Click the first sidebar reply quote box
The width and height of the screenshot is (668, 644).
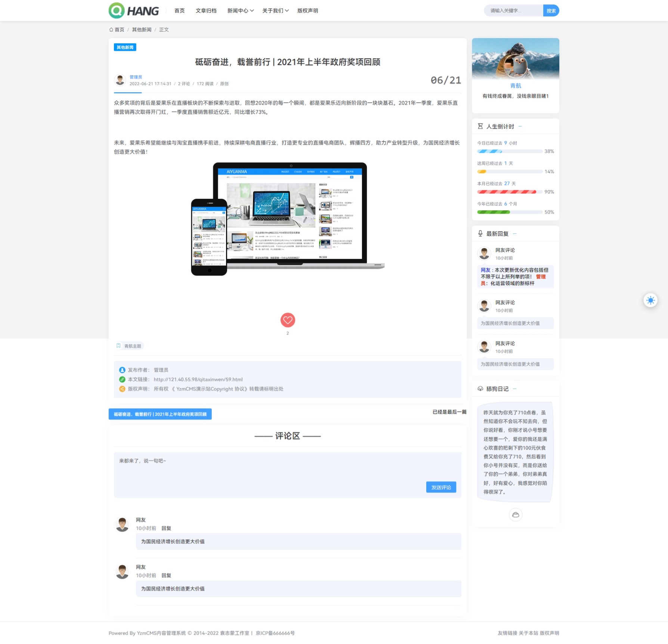pyautogui.click(x=516, y=276)
